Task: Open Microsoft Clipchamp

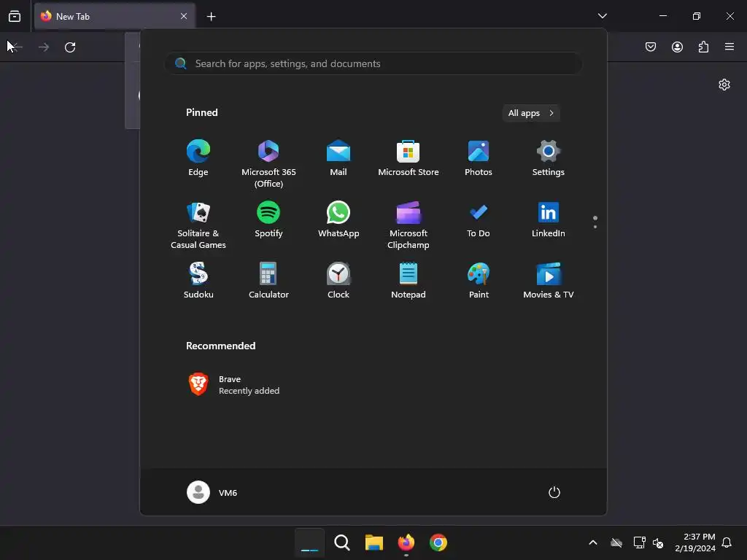Action: (x=409, y=225)
